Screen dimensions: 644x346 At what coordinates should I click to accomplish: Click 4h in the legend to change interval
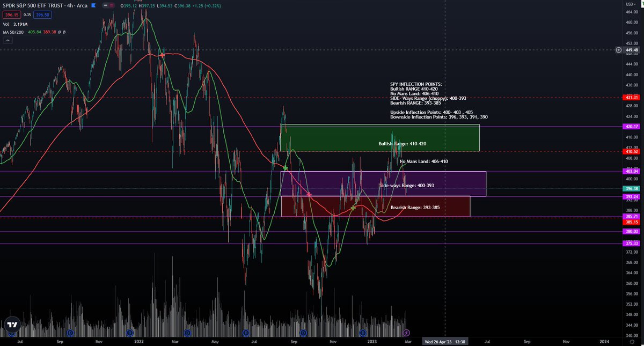click(70, 5)
